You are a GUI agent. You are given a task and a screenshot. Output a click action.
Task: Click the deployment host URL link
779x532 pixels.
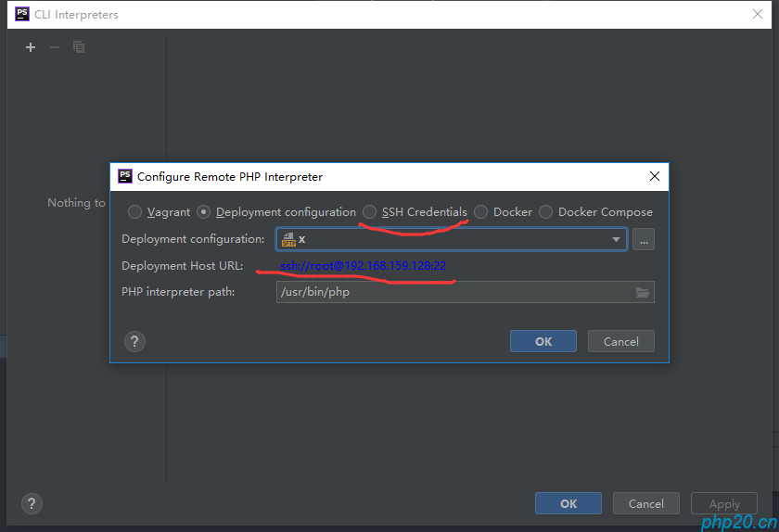pos(363,266)
